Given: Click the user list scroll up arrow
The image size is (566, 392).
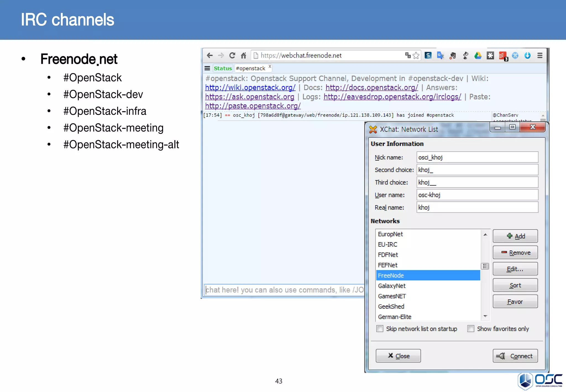Looking at the screenshot, I should (543, 115).
